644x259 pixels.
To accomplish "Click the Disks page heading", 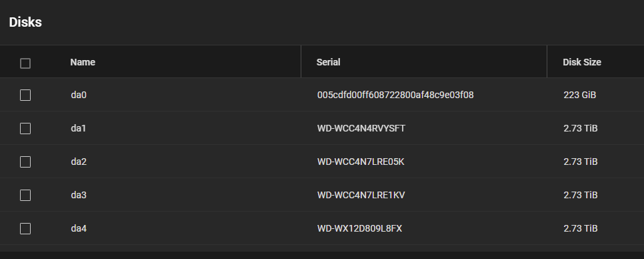I will [x=25, y=22].
